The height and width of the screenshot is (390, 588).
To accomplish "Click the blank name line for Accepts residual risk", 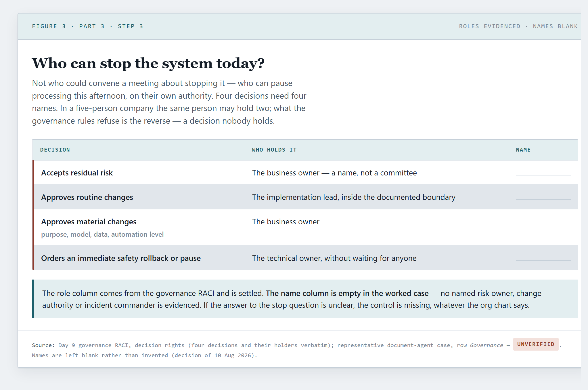I will point(543,175).
